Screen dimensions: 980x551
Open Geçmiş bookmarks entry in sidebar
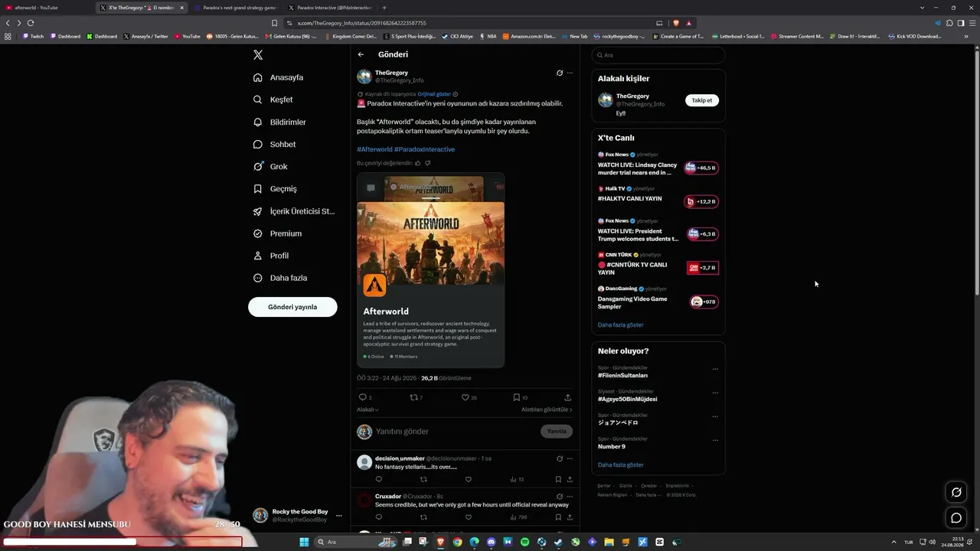click(275, 188)
